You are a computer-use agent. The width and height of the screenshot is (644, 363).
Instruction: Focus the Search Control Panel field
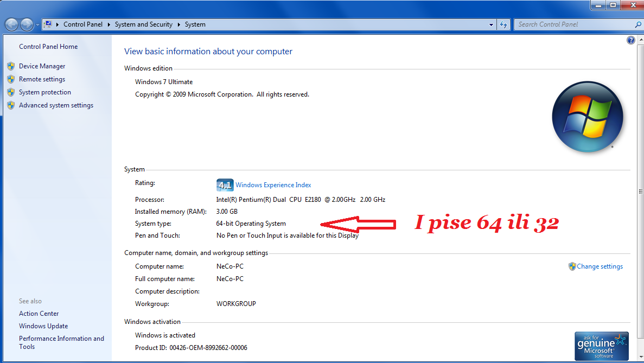pos(575,24)
